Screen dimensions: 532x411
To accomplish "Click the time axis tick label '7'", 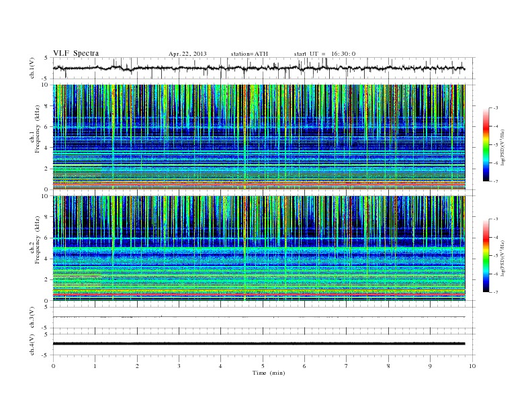I will click(x=347, y=366).
